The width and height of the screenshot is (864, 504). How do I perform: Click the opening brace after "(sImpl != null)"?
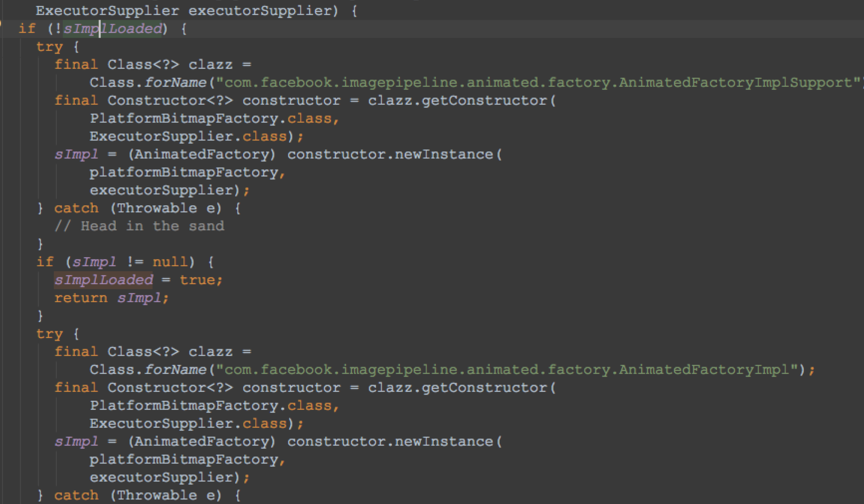(210, 262)
